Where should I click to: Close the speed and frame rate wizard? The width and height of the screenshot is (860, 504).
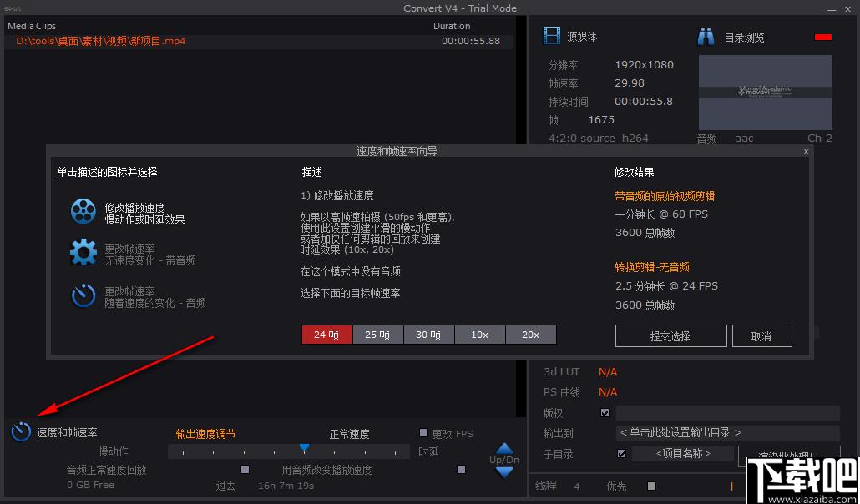806,151
